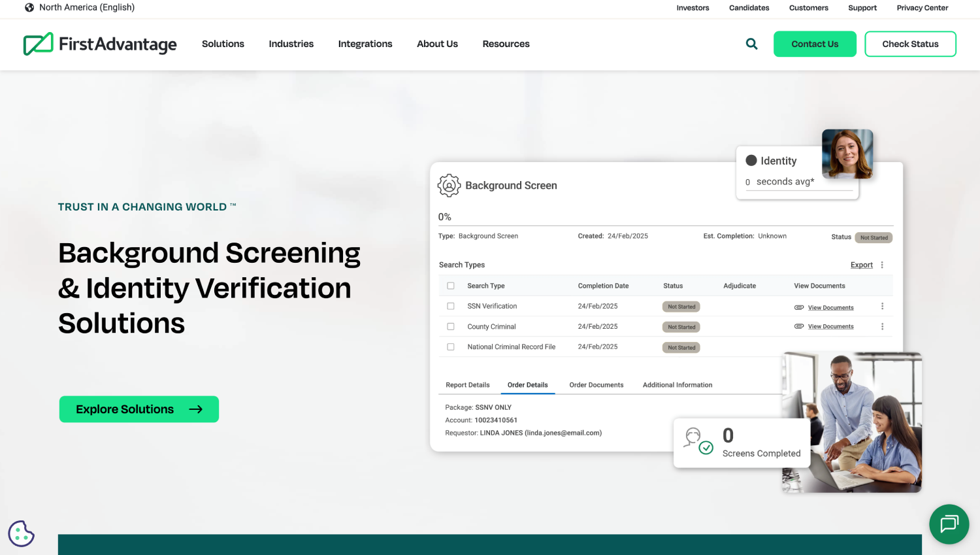Click SSN Verification's Not Started badge

(x=681, y=307)
